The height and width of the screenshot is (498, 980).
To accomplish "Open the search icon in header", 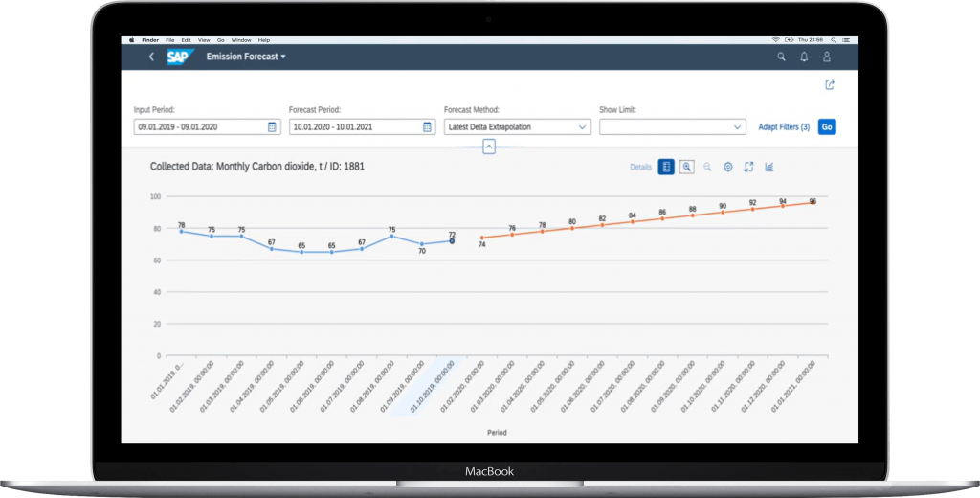I will 781,57.
